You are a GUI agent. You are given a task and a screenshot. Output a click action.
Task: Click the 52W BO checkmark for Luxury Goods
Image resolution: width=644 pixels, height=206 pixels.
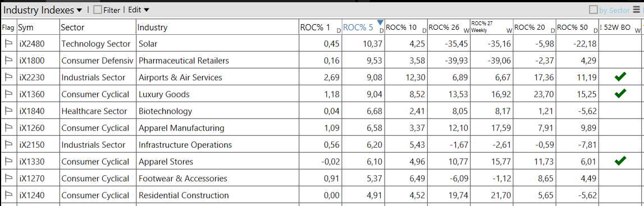point(620,94)
